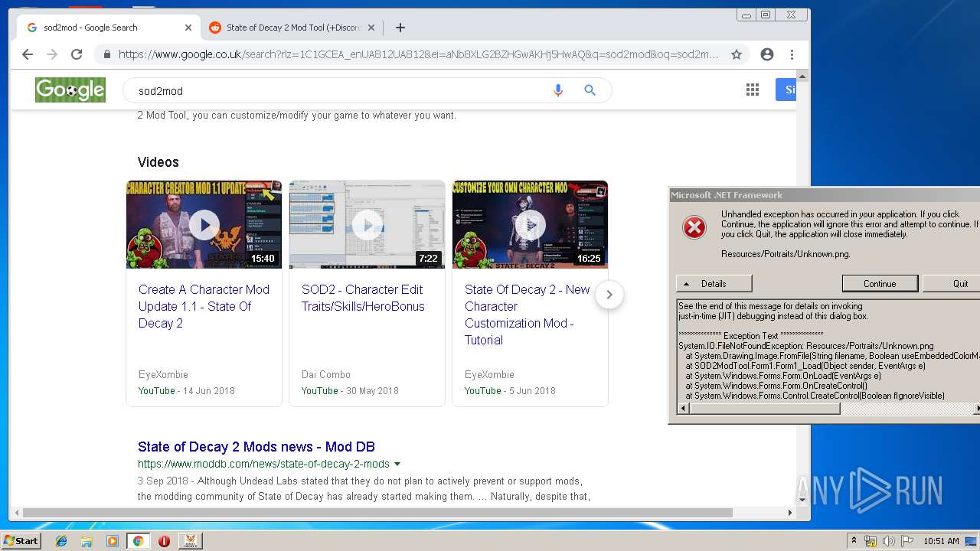Collapse the Details section of the error dialog

[714, 284]
